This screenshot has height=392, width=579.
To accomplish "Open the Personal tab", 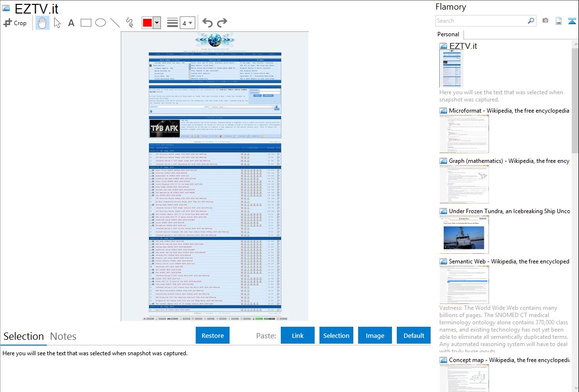I will (x=448, y=34).
